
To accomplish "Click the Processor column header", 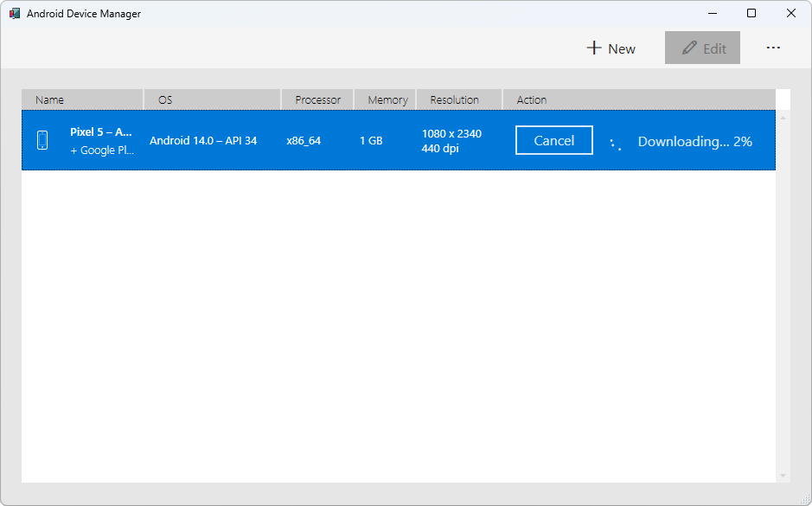I will pyautogui.click(x=317, y=99).
